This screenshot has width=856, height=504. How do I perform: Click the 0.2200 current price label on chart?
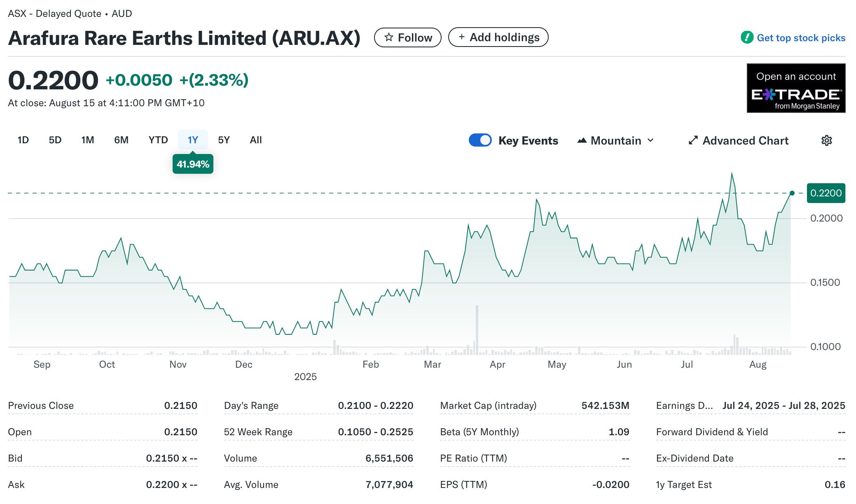826,193
